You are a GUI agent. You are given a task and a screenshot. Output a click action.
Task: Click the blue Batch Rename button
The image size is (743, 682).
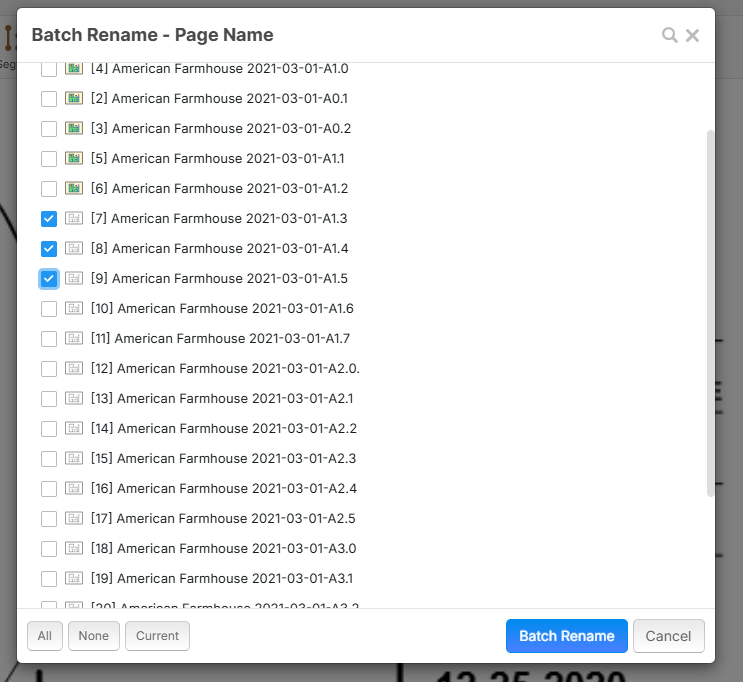click(566, 636)
